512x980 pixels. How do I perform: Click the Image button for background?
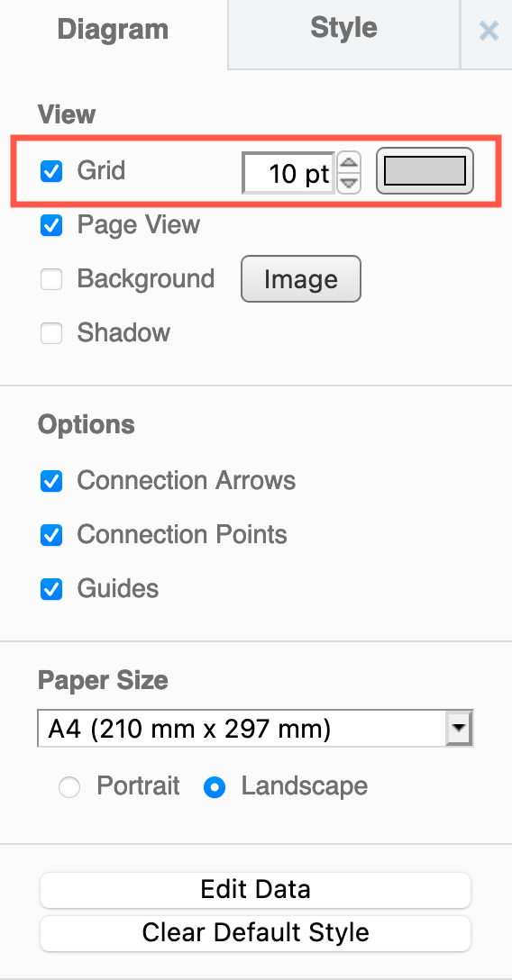click(x=301, y=278)
